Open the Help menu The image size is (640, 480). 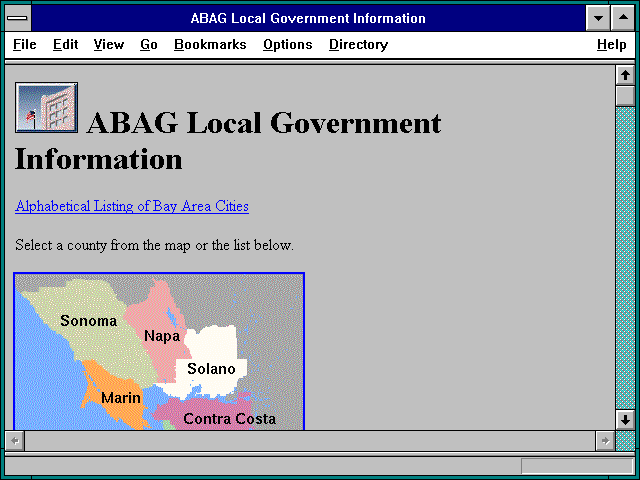pos(611,44)
